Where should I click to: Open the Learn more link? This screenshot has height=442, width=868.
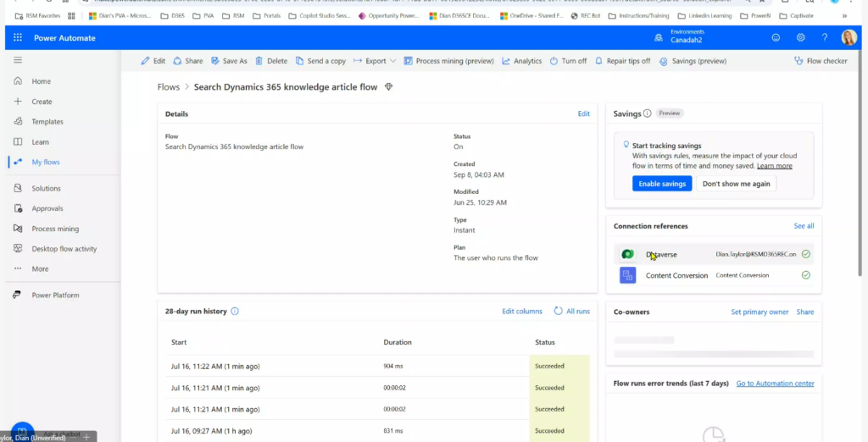point(775,166)
